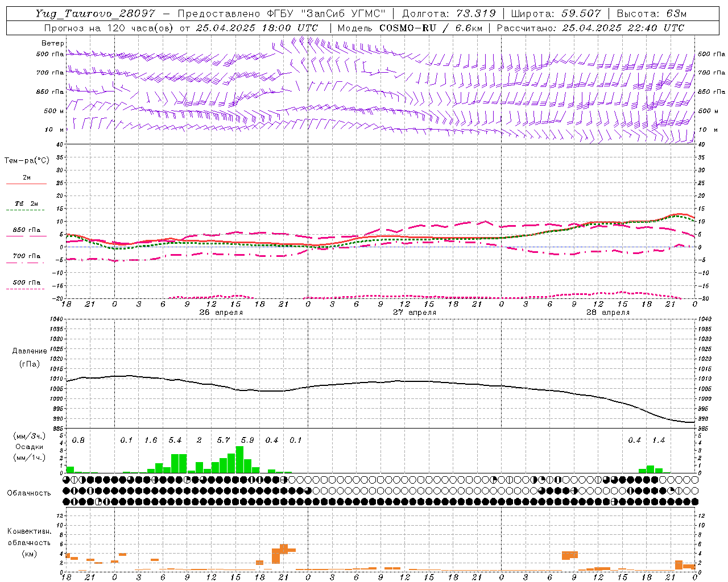Click the 27 апреля date label
The width and height of the screenshot is (728, 582).
pyautogui.click(x=415, y=313)
